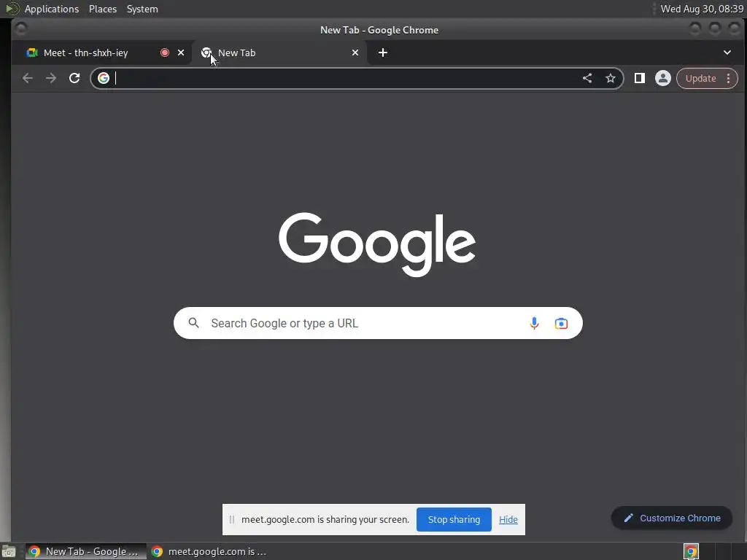The height and width of the screenshot is (560, 747).
Task: Open the profile avatar menu
Action: [662, 78]
